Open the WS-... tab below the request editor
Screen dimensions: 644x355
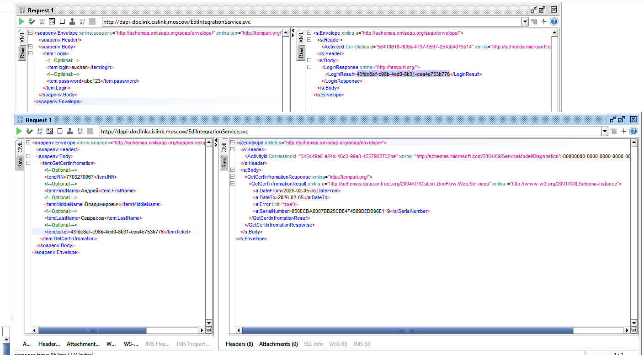(131, 344)
